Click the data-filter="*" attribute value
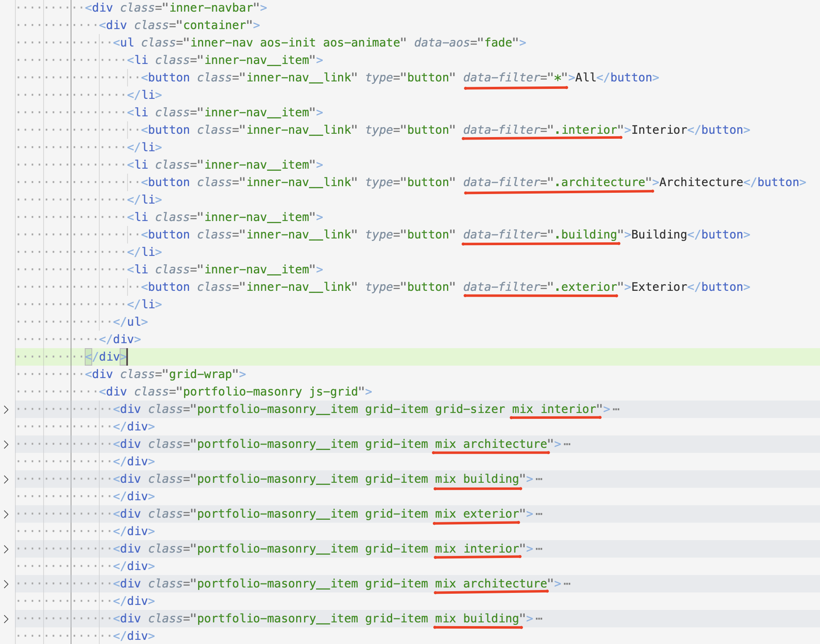The width and height of the screenshot is (820, 644). 557,78
